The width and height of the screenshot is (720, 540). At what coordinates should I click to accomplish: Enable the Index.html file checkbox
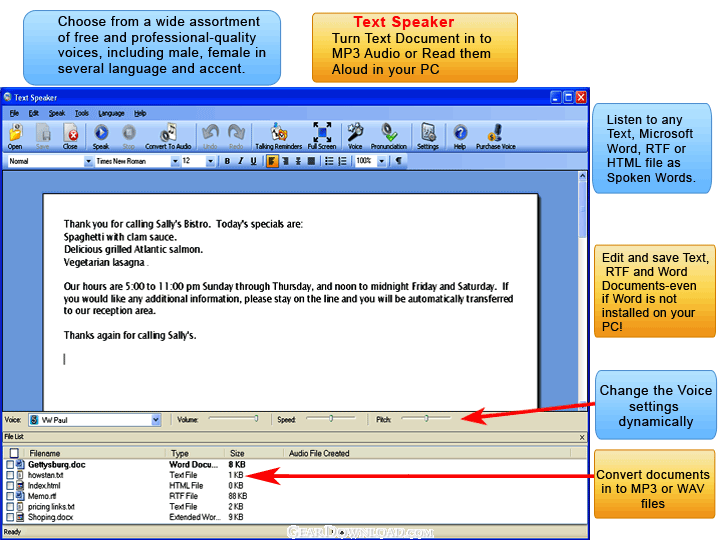[x=11, y=486]
